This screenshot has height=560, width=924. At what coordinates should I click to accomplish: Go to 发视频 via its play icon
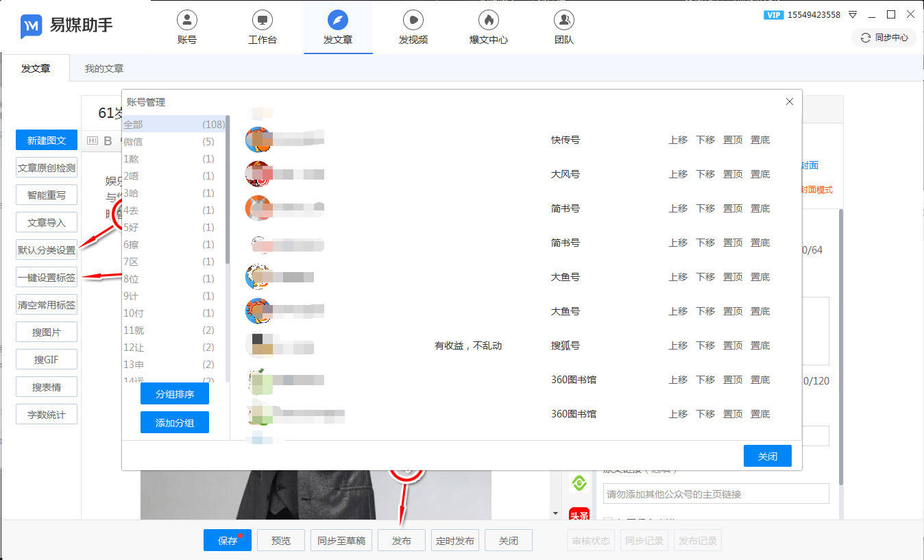point(413,19)
